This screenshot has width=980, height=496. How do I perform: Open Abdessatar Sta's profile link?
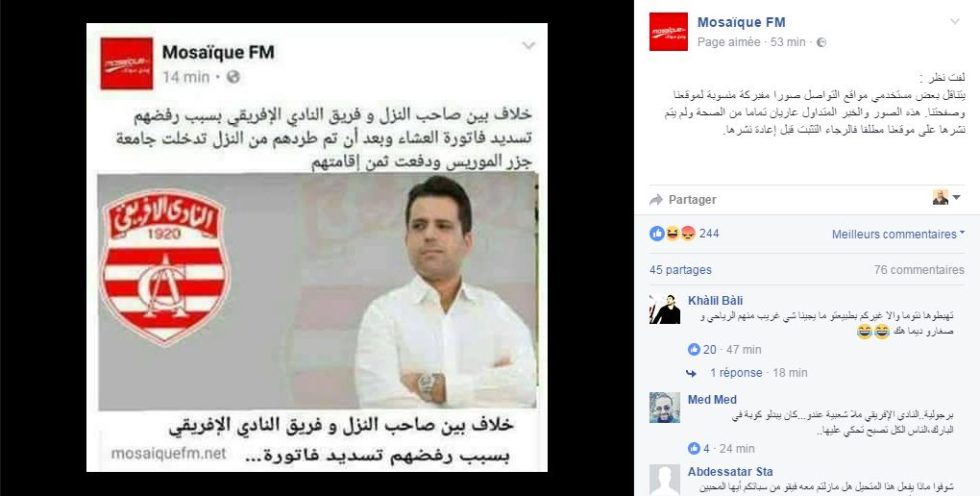coord(730,472)
